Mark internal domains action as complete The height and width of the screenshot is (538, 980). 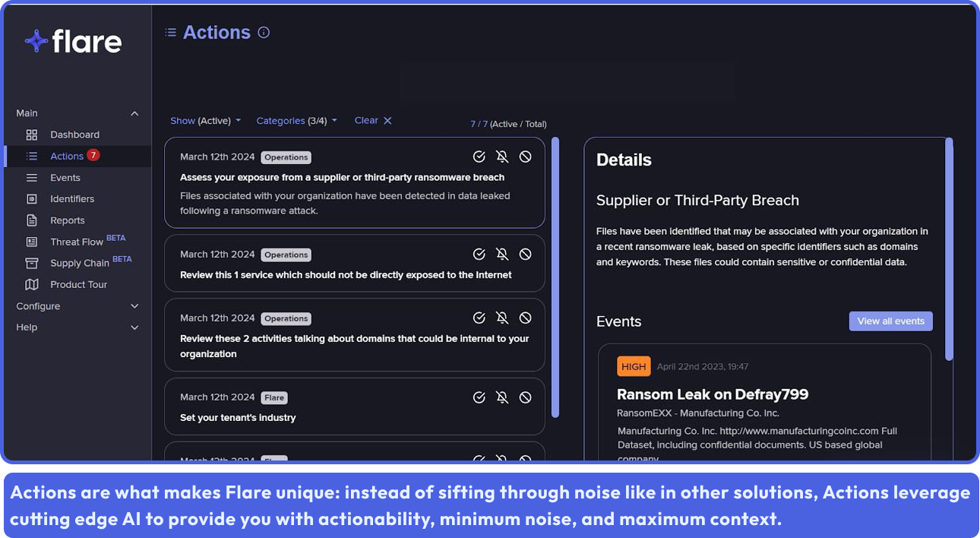pyautogui.click(x=479, y=318)
